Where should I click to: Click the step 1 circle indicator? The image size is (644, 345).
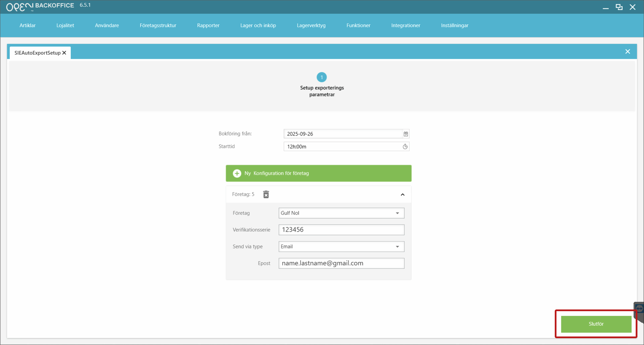point(322,77)
